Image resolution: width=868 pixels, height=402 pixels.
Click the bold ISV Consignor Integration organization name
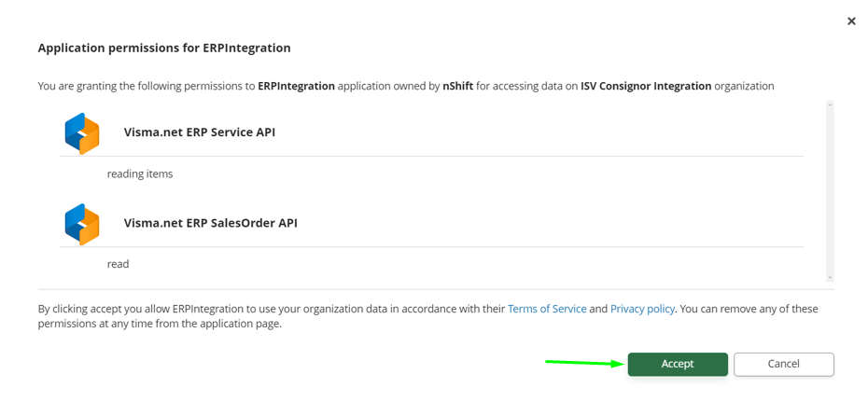click(645, 86)
